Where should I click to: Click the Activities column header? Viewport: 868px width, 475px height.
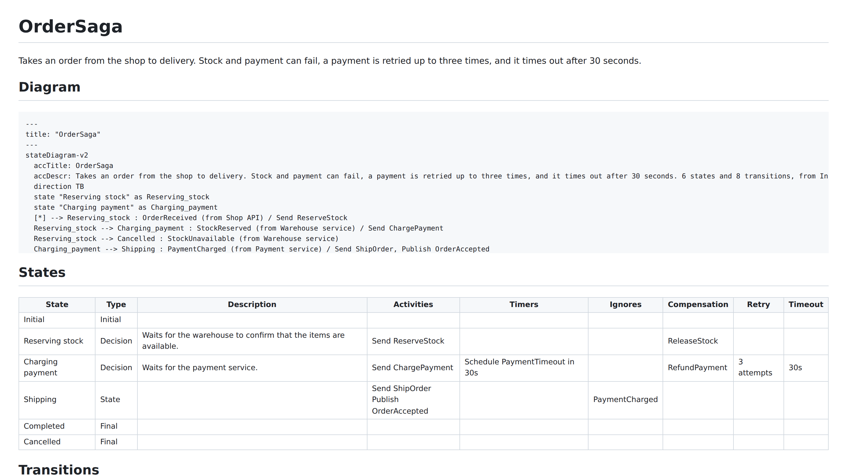tap(413, 305)
